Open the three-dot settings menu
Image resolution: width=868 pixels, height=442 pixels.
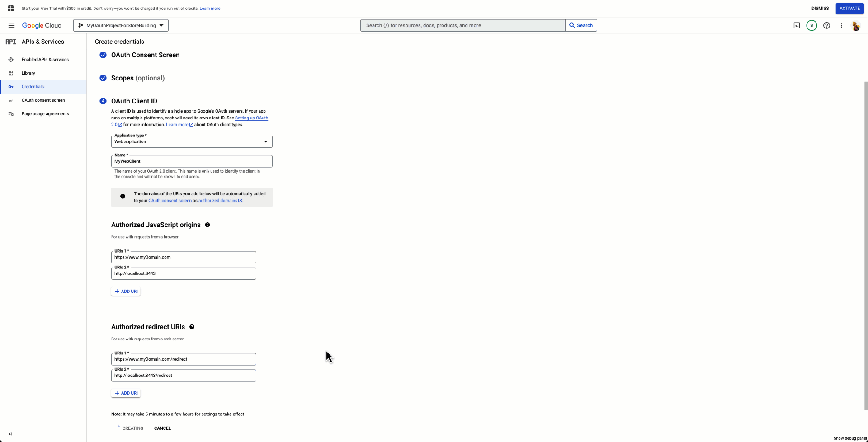(841, 26)
